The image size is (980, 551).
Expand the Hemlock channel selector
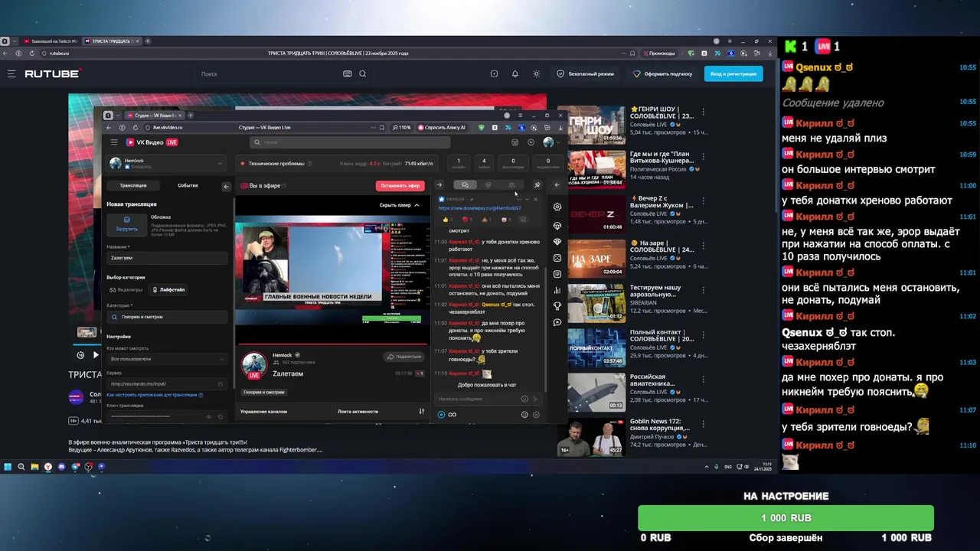pos(166,163)
